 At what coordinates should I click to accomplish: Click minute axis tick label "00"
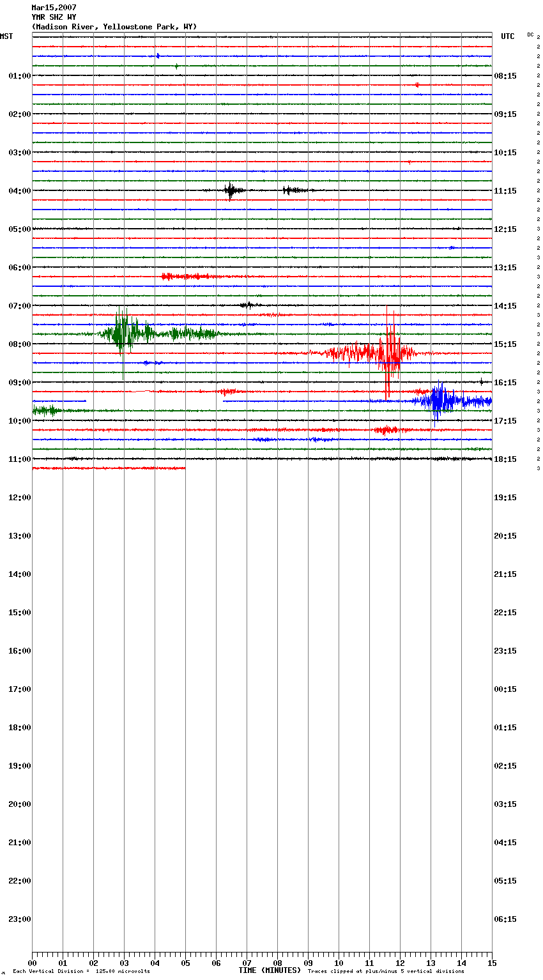(32, 963)
